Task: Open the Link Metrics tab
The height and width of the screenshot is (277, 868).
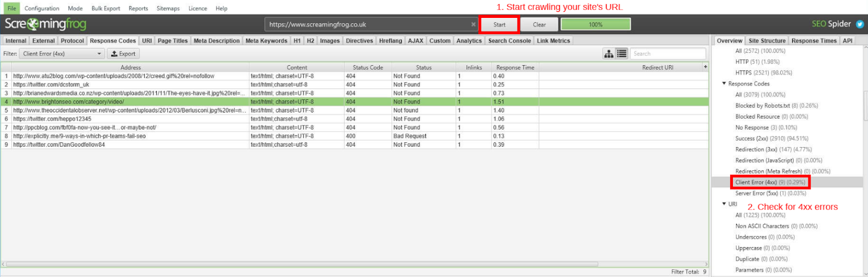Action: pyautogui.click(x=553, y=41)
